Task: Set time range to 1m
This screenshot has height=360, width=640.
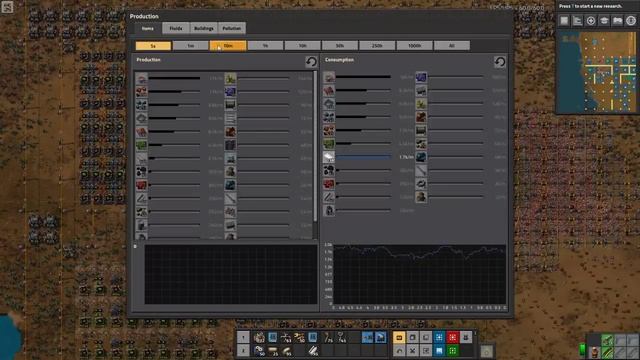Action: coord(191,46)
